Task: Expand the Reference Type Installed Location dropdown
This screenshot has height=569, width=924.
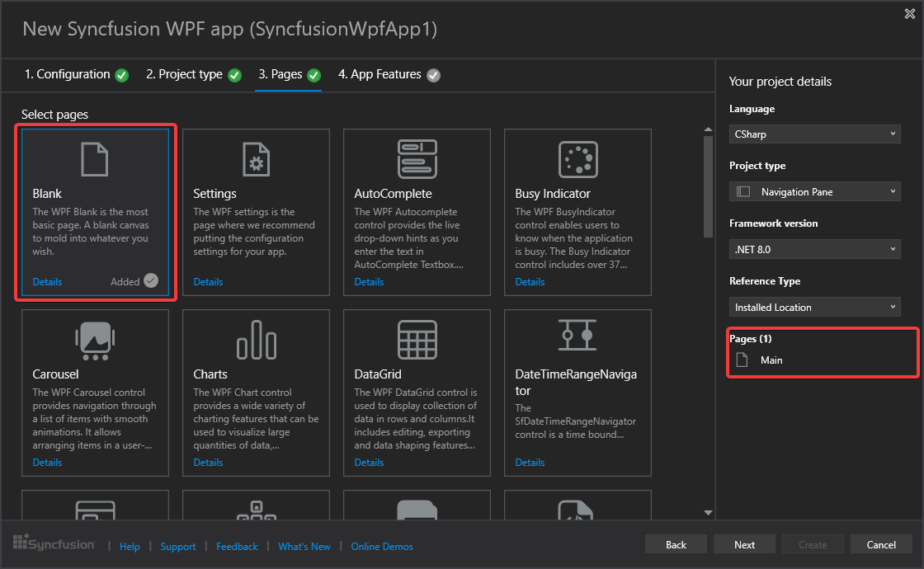Action: [x=814, y=307]
